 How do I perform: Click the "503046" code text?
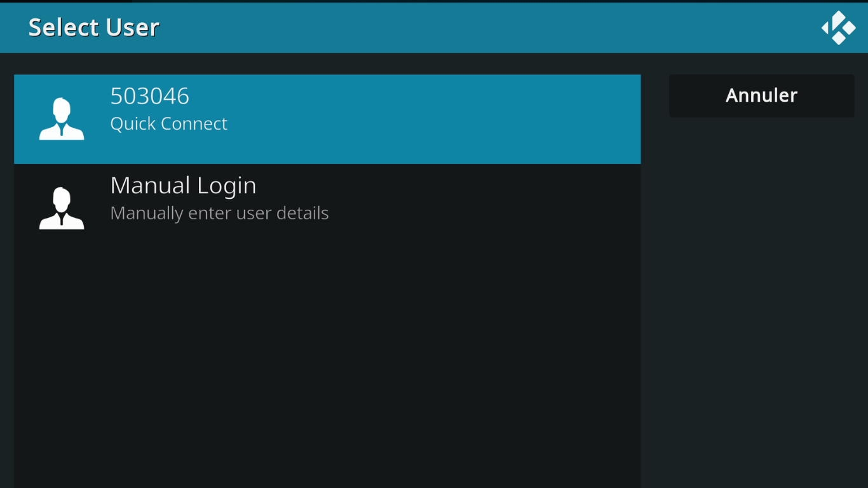tap(149, 96)
